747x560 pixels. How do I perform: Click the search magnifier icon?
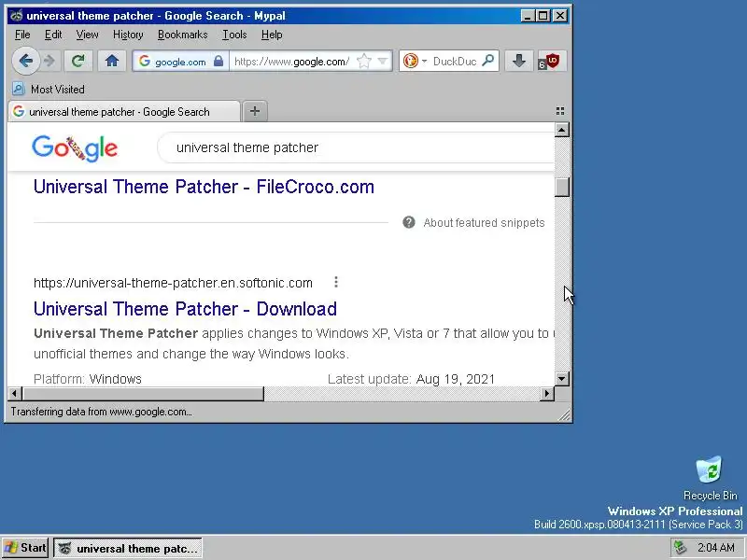coord(488,61)
